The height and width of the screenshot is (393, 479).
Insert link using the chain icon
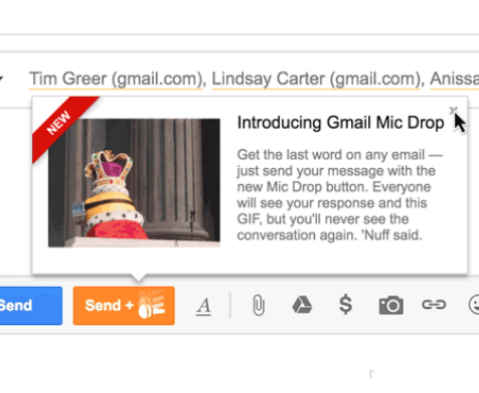(434, 304)
